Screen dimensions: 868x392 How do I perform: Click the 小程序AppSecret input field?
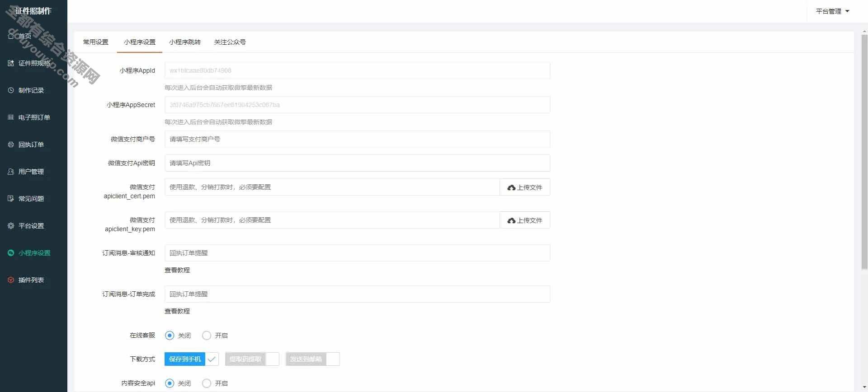(x=357, y=105)
